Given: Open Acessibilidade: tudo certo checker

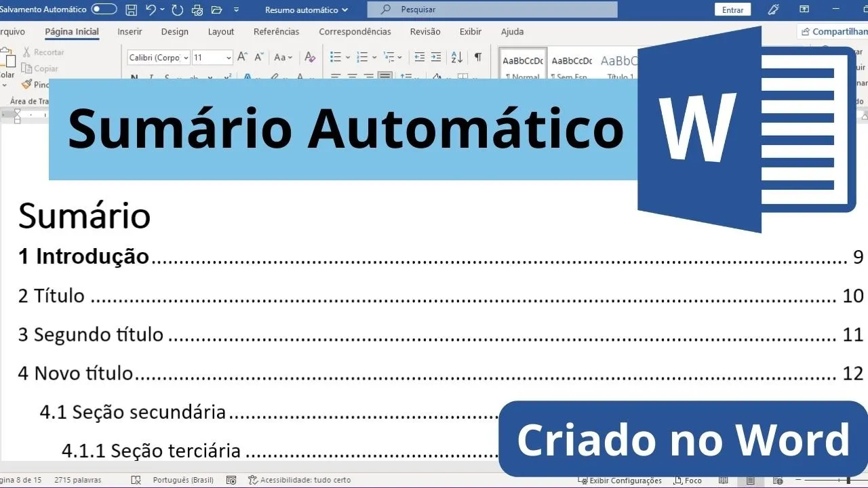Looking at the screenshot, I should [x=300, y=480].
